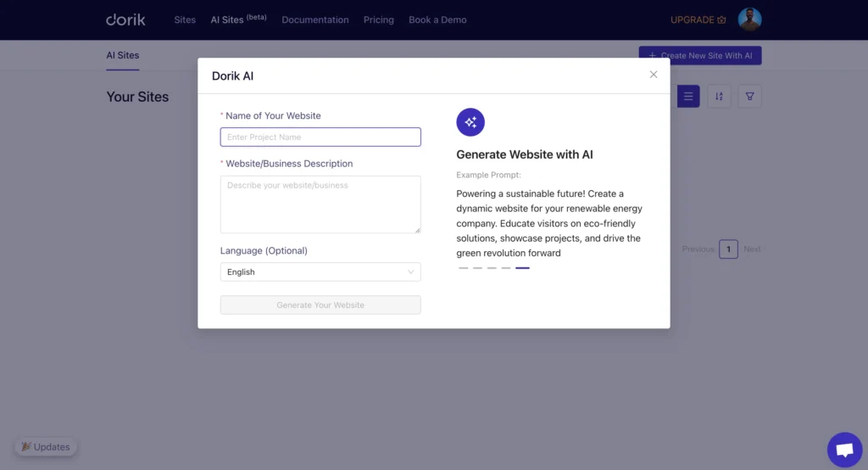Click the Dorik logo

point(125,20)
